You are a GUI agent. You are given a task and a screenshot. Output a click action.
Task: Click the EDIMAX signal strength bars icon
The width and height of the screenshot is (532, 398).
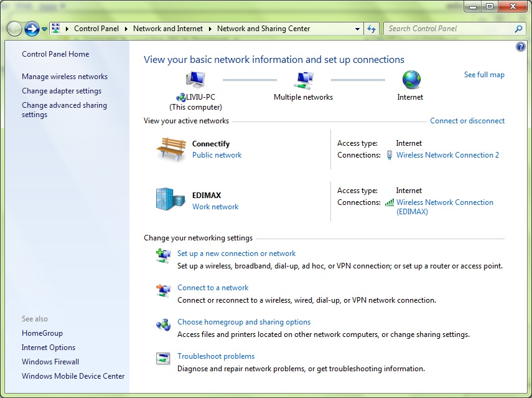[389, 202]
